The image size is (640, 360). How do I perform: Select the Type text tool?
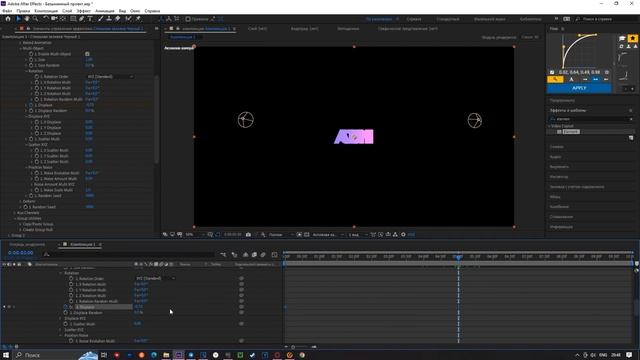pyautogui.click(x=90, y=19)
